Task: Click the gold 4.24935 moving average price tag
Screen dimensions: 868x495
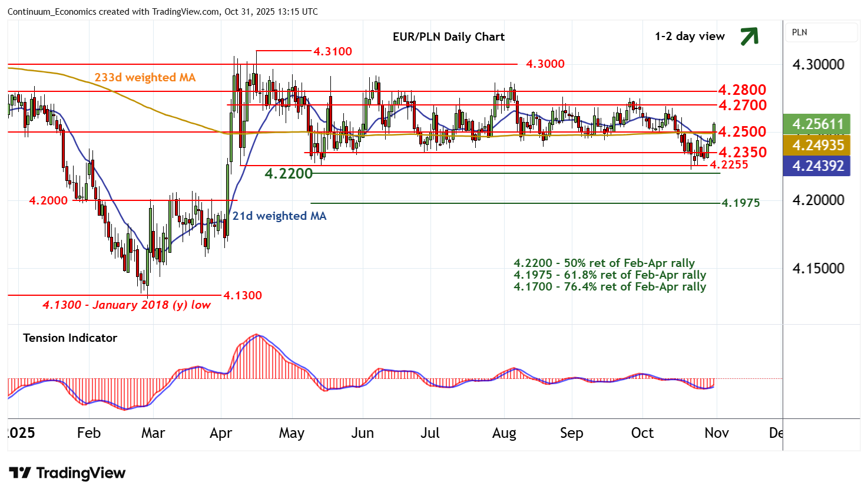Action: tap(817, 145)
